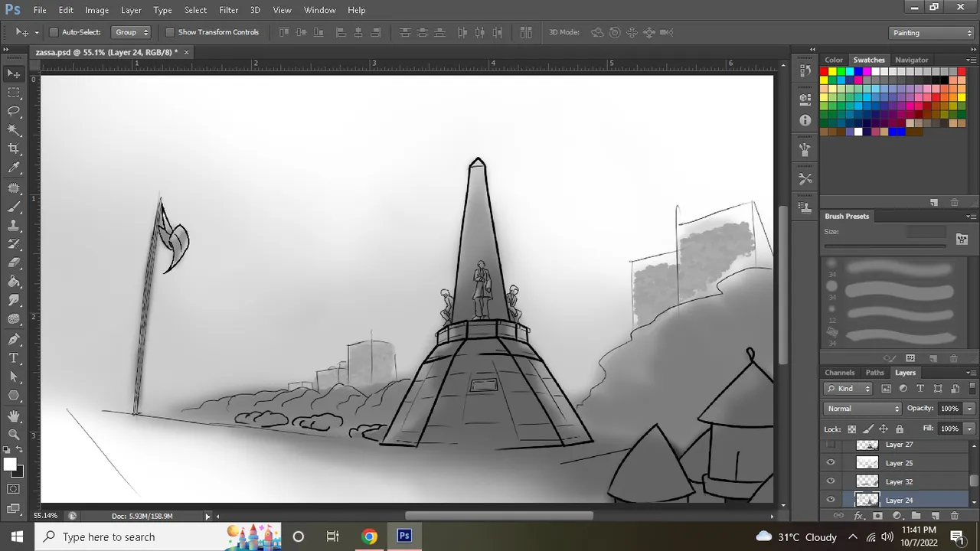Click the Opacity value field
980x551 pixels.
point(949,409)
